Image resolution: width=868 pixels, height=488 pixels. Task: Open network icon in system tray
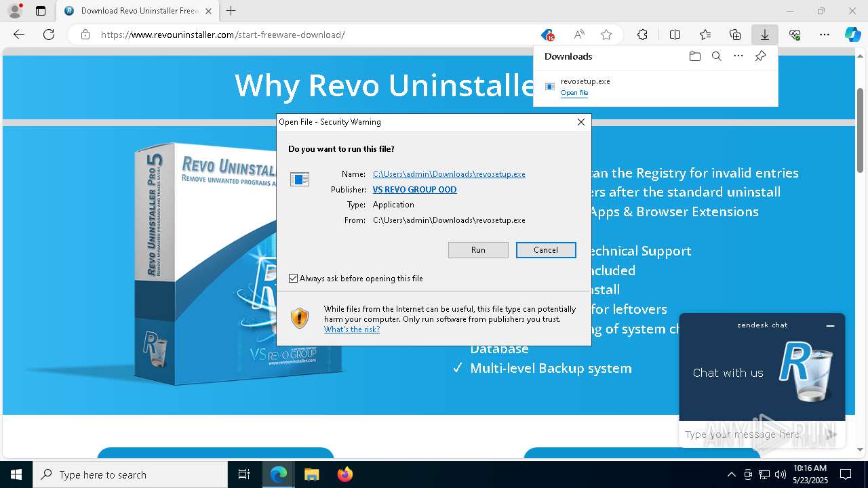764,474
